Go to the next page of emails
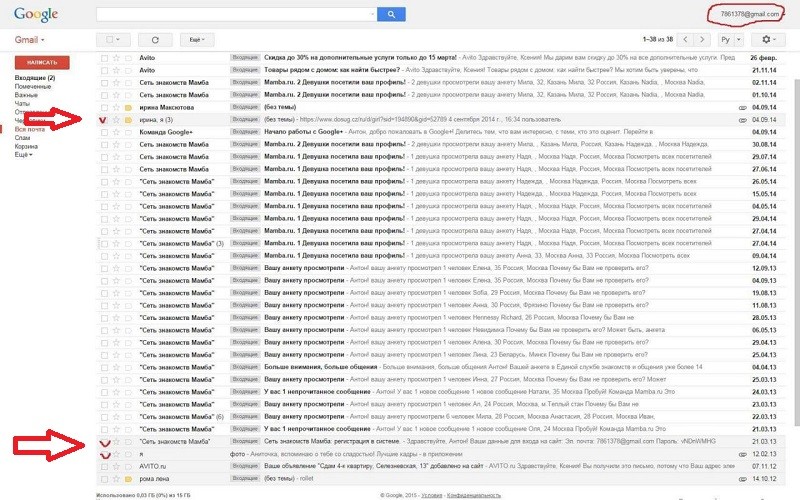 pyautogui.click(x=699, y=39)
